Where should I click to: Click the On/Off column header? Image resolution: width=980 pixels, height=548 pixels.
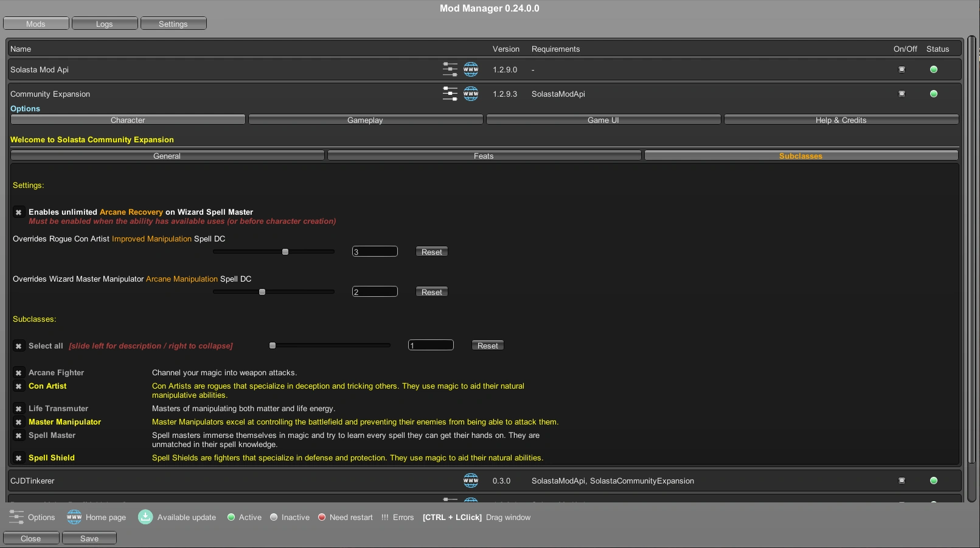point(905,49)
